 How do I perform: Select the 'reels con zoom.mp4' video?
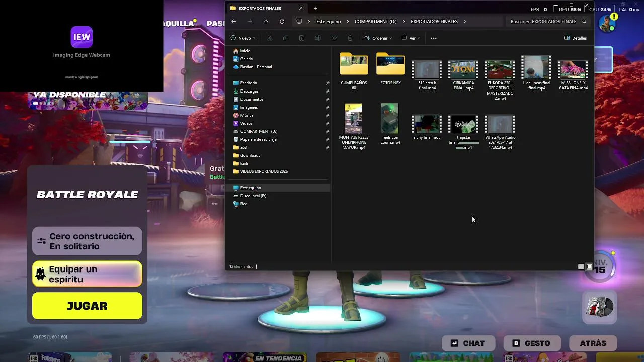tap(390, 124)
